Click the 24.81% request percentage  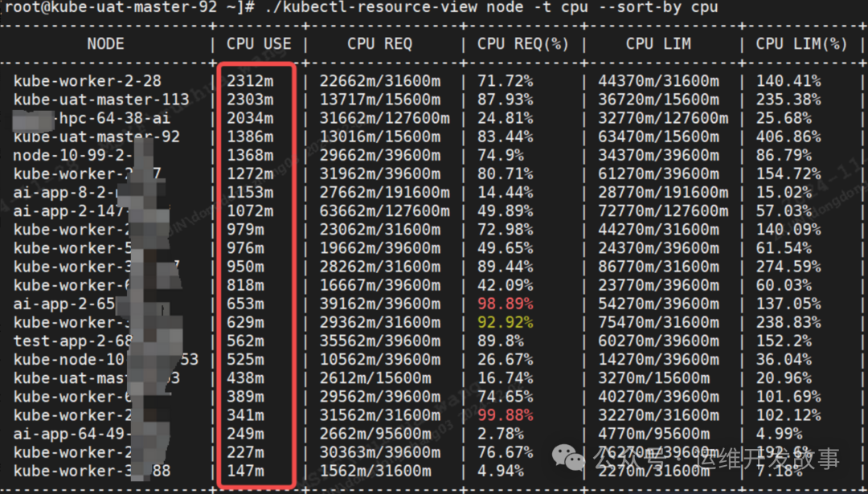pos(506,118)
